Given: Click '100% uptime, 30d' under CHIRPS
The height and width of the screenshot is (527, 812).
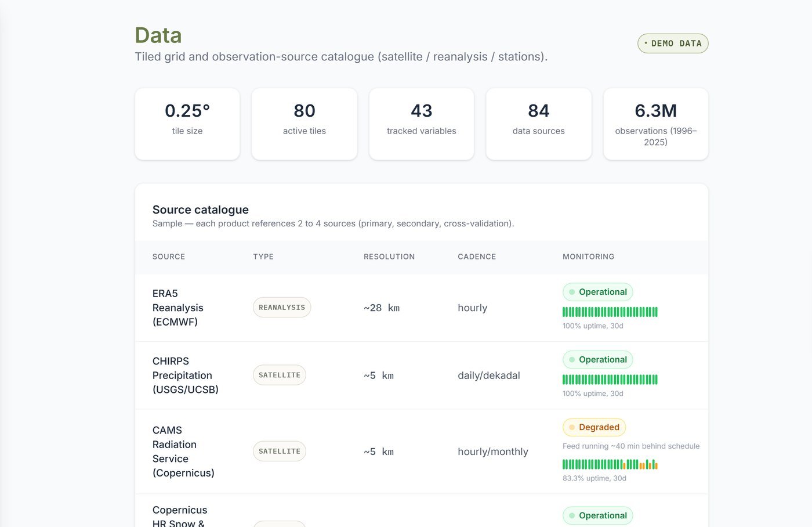Looking at the screenshot, I should (x=593, y=394).
